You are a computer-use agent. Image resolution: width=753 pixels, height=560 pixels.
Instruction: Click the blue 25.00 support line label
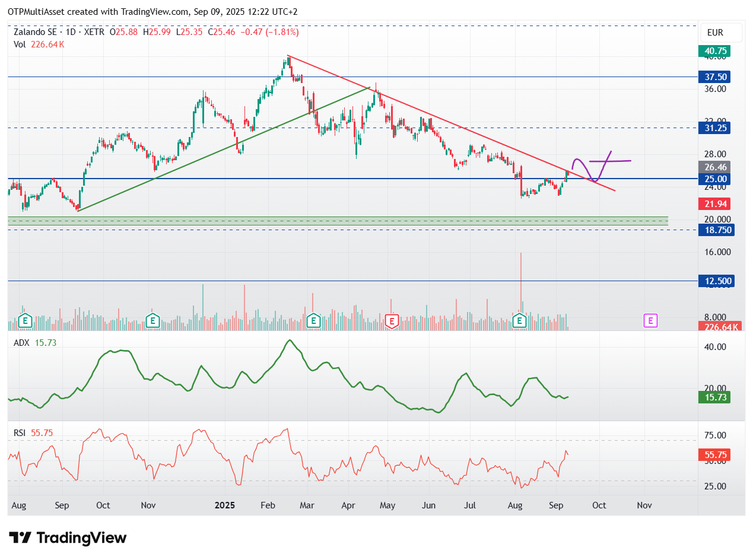tap(714, 179)
